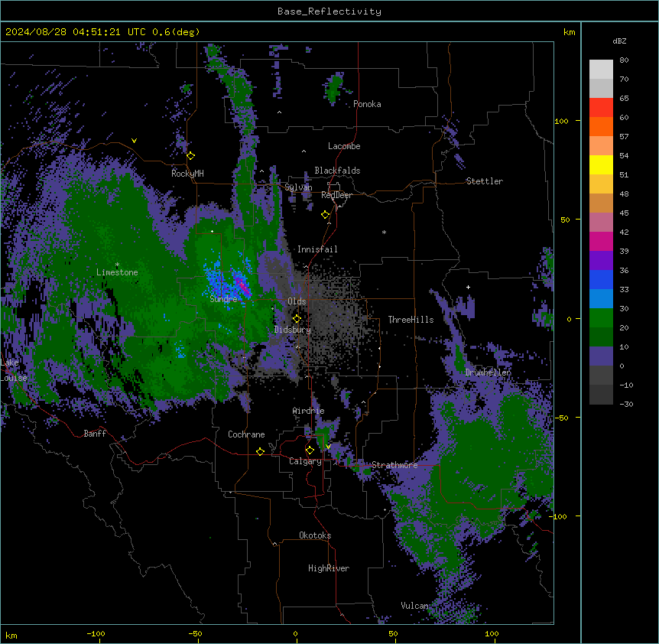This screenshot has width=659, height=644.
Task: Click the Calgary city label
Action: click(x=305, y=461)
